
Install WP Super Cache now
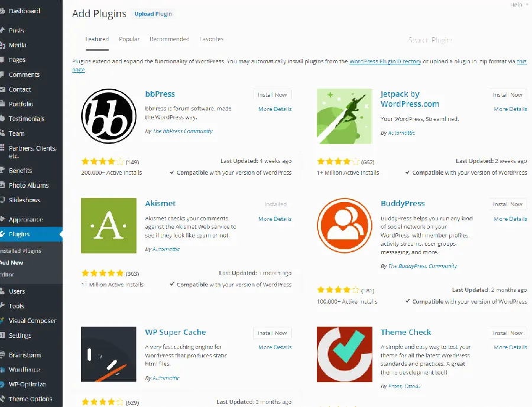click(273, 333)
